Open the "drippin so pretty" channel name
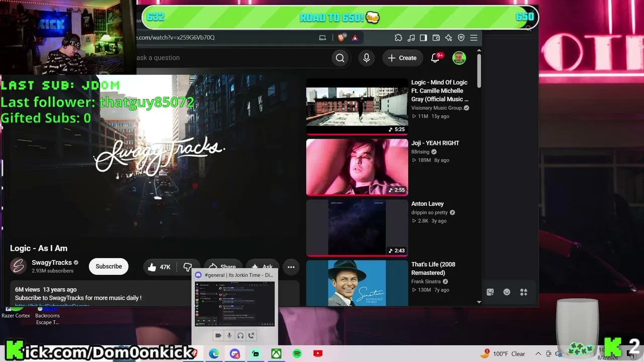The width and height of the screenshot is (644, 362). (x=430, y=213)
